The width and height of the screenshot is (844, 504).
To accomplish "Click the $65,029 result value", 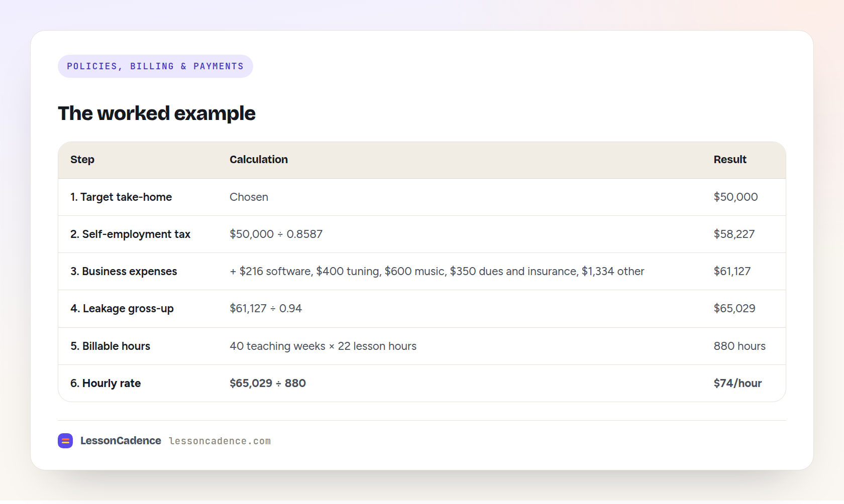I will pyautogui.click(x=734, y=309).
